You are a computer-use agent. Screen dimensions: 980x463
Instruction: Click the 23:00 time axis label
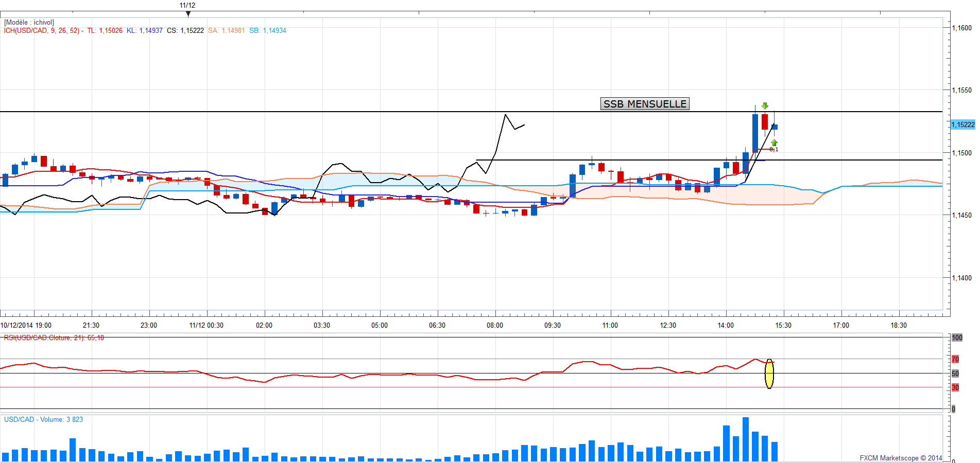pyautogui.click(x=149, y=325)
